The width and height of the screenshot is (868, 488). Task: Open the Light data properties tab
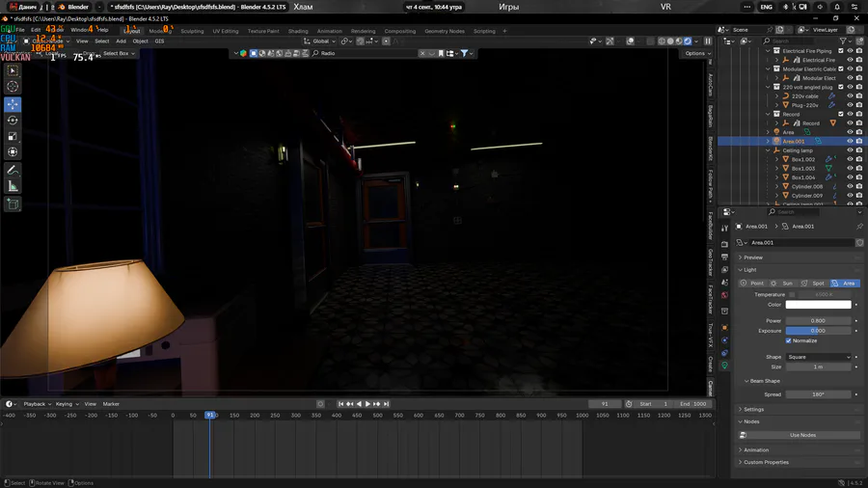pos(724,366)
